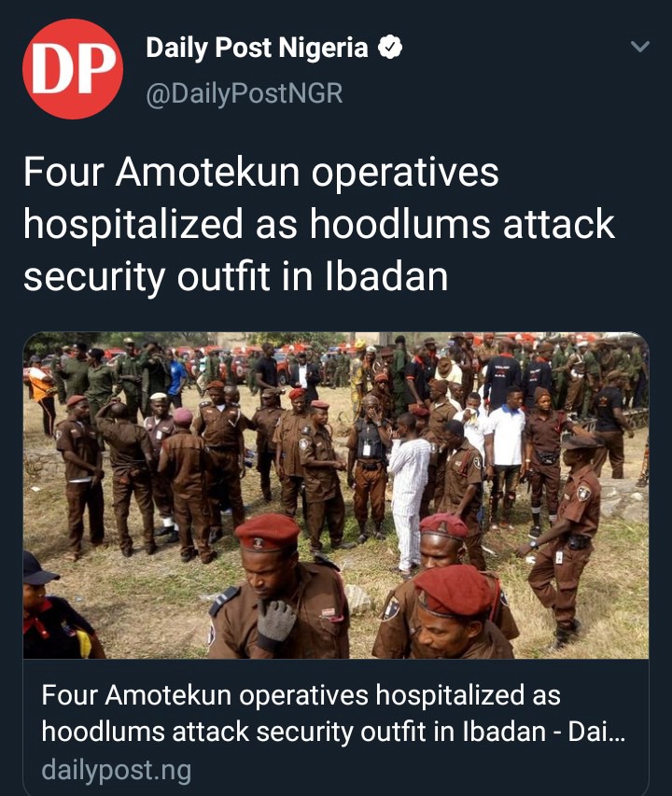Open the red DP profile avatar
This screenshot has width=672, height=796.
point(73,68)
